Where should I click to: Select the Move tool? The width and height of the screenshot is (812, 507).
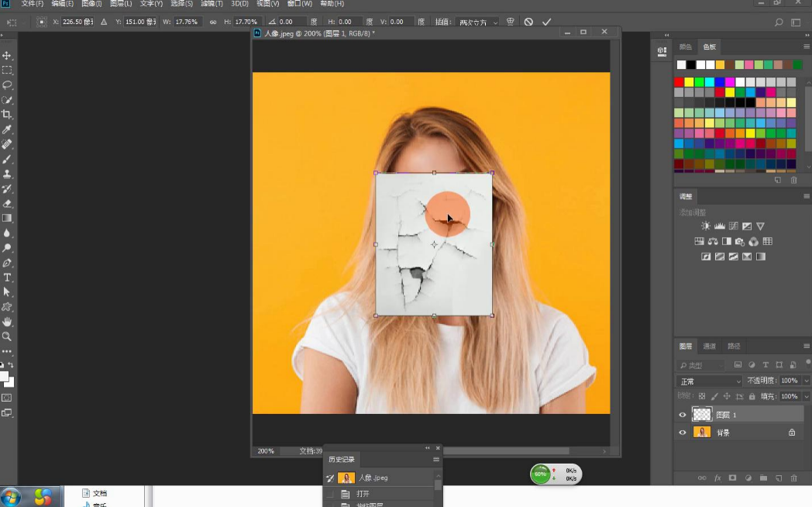7,55
